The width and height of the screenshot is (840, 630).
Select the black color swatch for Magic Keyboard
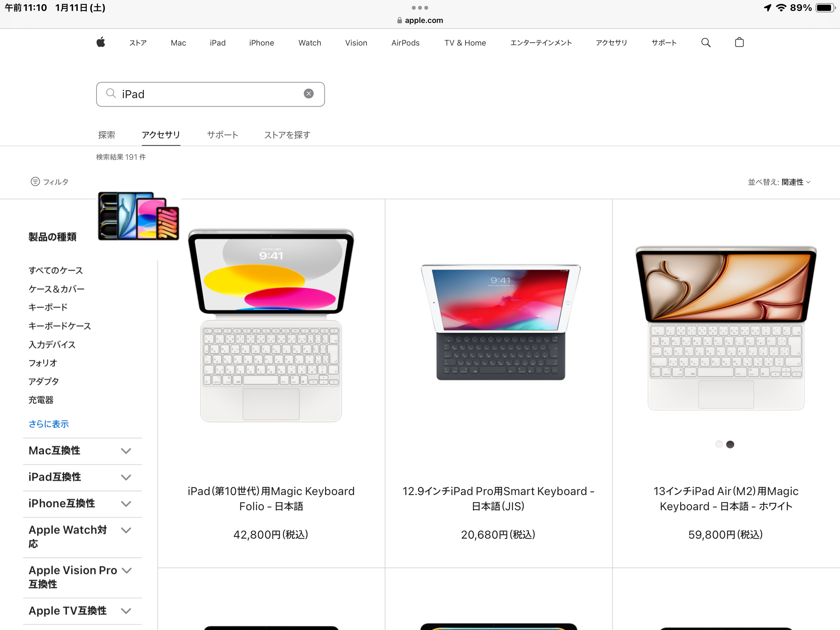[x=730, y=444]
